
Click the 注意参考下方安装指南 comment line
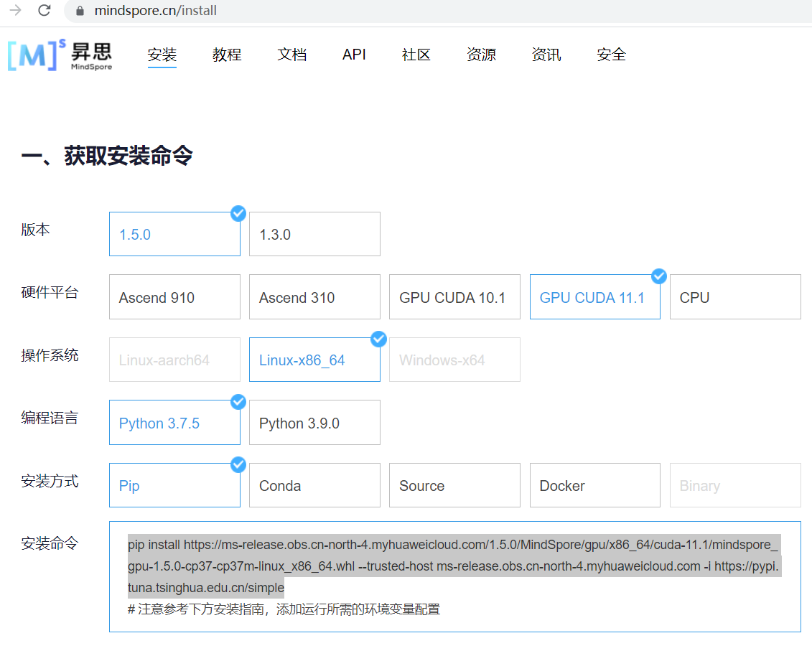click(284, 609)
